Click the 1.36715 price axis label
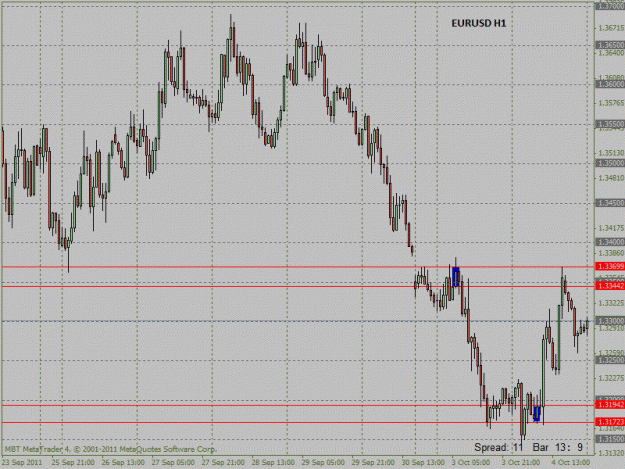 point(611,28)
